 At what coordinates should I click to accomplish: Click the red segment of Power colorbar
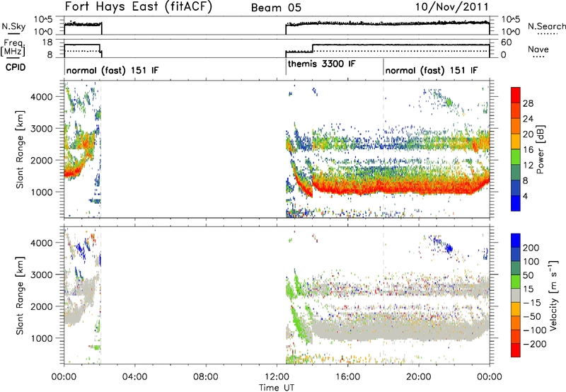516,95
